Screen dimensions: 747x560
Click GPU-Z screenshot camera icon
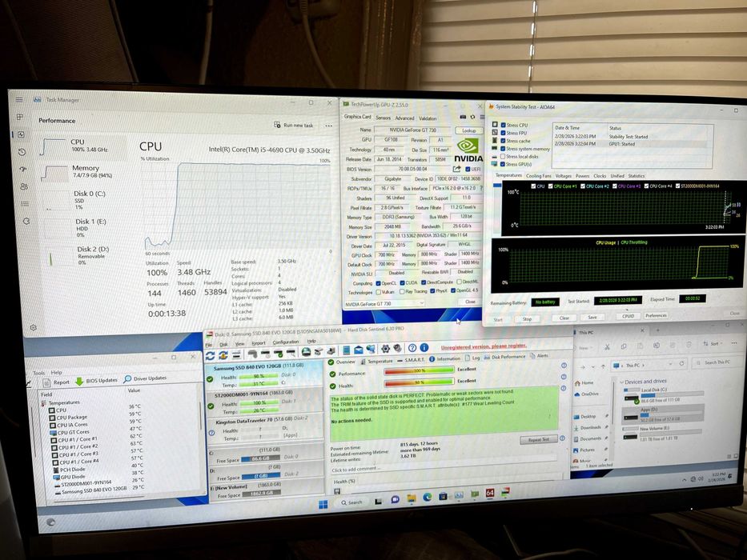463,117
